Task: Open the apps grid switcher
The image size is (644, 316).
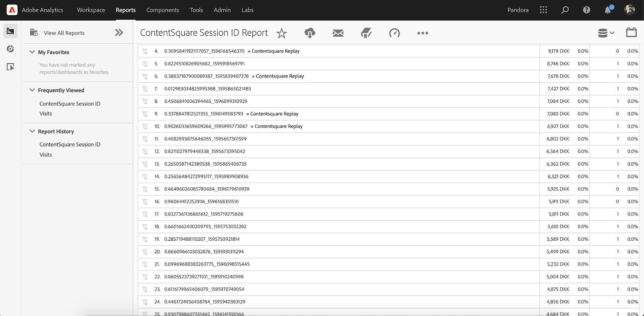Action: click(x=543, y=10)
